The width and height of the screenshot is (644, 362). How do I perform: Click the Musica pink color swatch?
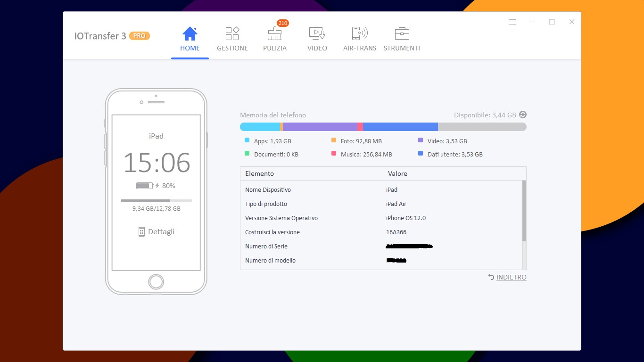[x=334, y=154]
